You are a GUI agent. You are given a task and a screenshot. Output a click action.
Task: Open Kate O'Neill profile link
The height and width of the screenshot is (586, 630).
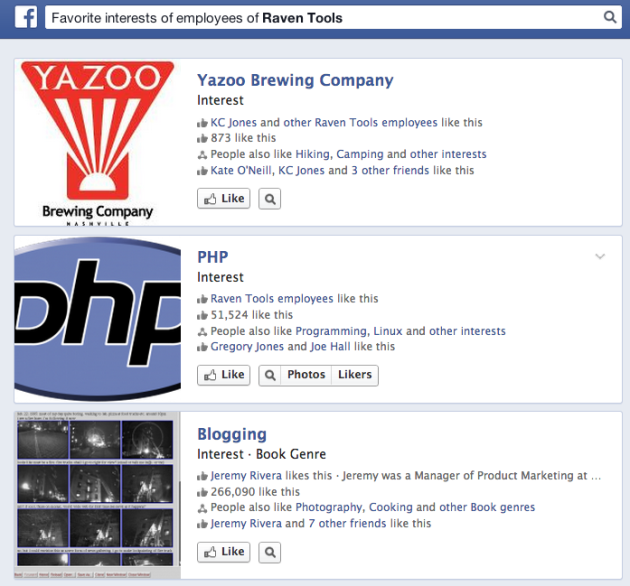pos(241,170)
